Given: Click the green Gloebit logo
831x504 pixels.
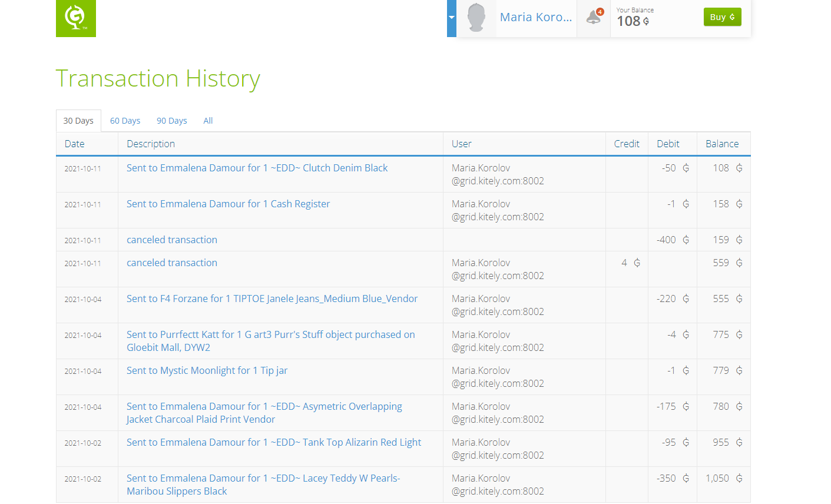Looking at the screenshot, I should pos(76,18).
